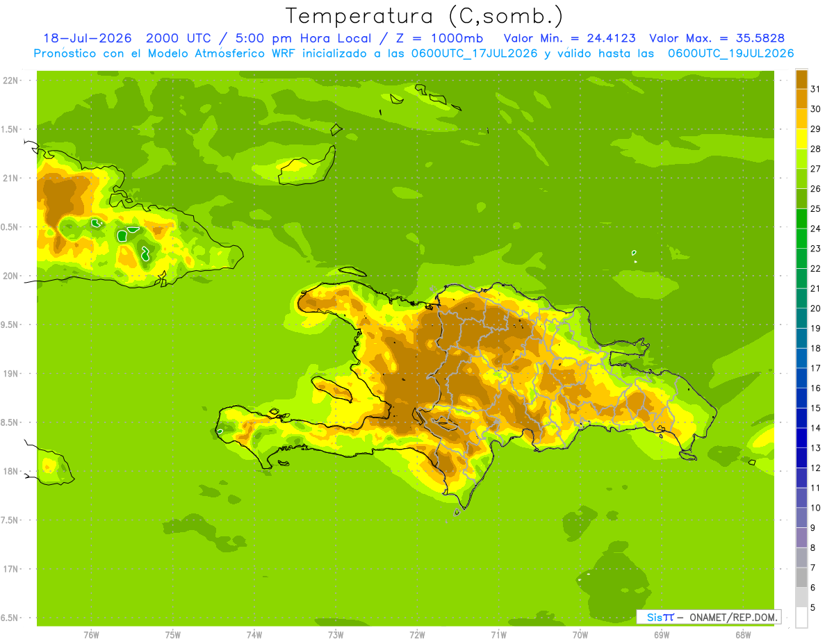Image resolution: width=834 pixels, height=644 pixels.
Task: Click "Valor Min. = 24.4123" in header
Action: pos(570,38)
